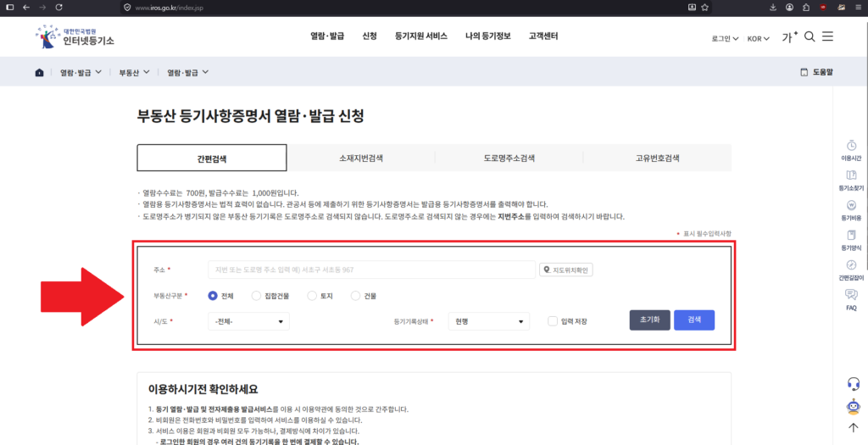Select 건물 radio option
The height and width of the screenshot is (445, 868).
click(x=356, y=296)
